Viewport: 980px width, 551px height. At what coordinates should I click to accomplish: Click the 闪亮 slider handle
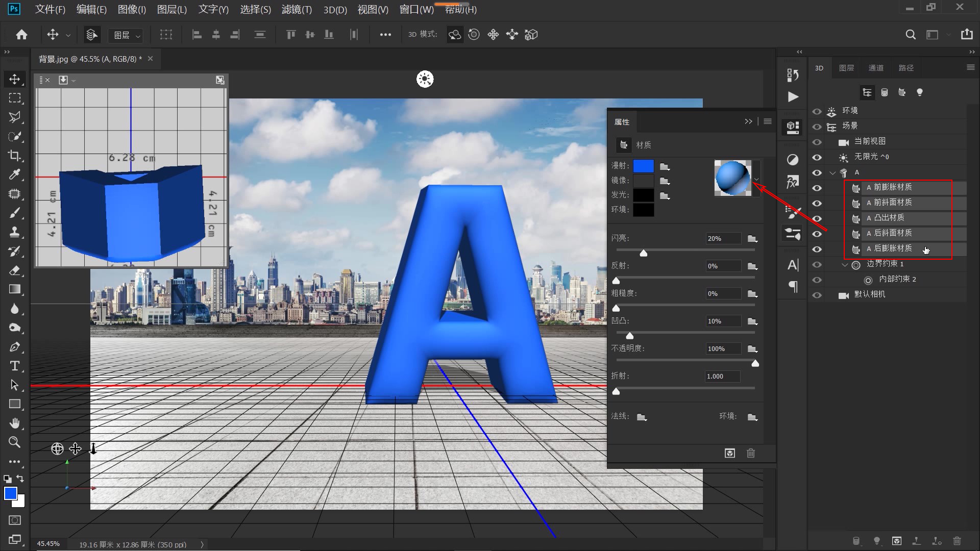(x=643, y=253)
